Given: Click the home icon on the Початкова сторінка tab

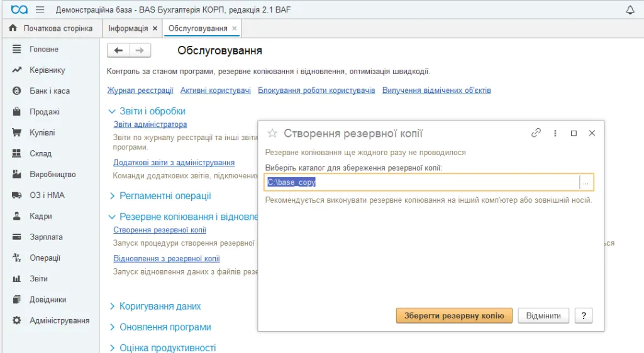Looking at the screenshot, I should pos(13,28).
